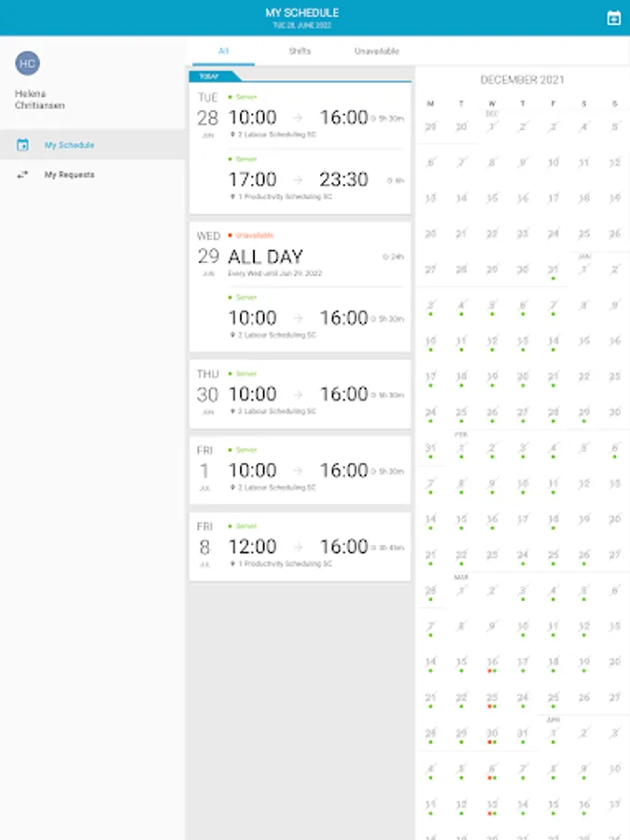Open Wednesday ALL DAY unavailable entry

pos(300,255)
